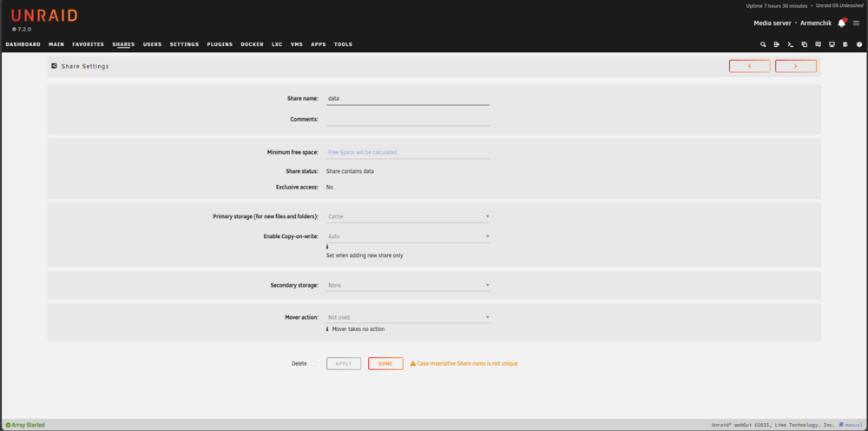Image resolution: width=868 pixels, height=431 pixels.
Task: Click the 'Media server' description text
Action: 773,23
